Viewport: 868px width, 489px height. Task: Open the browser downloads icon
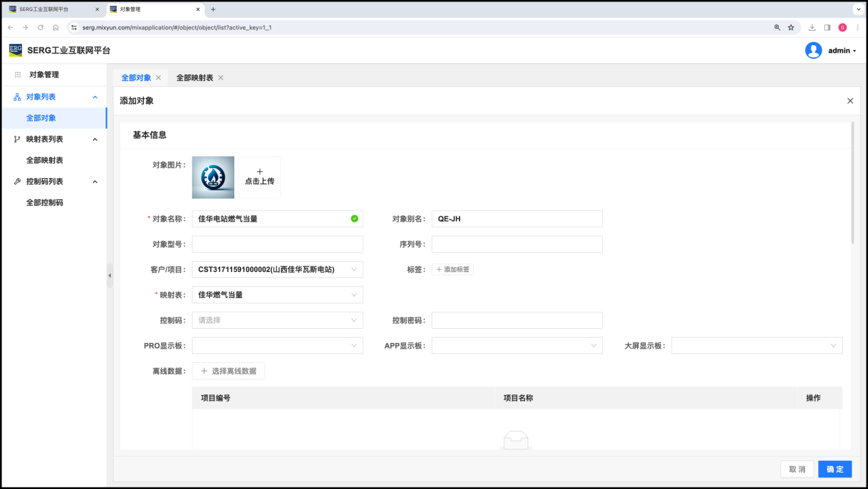(x=812, y=27)
